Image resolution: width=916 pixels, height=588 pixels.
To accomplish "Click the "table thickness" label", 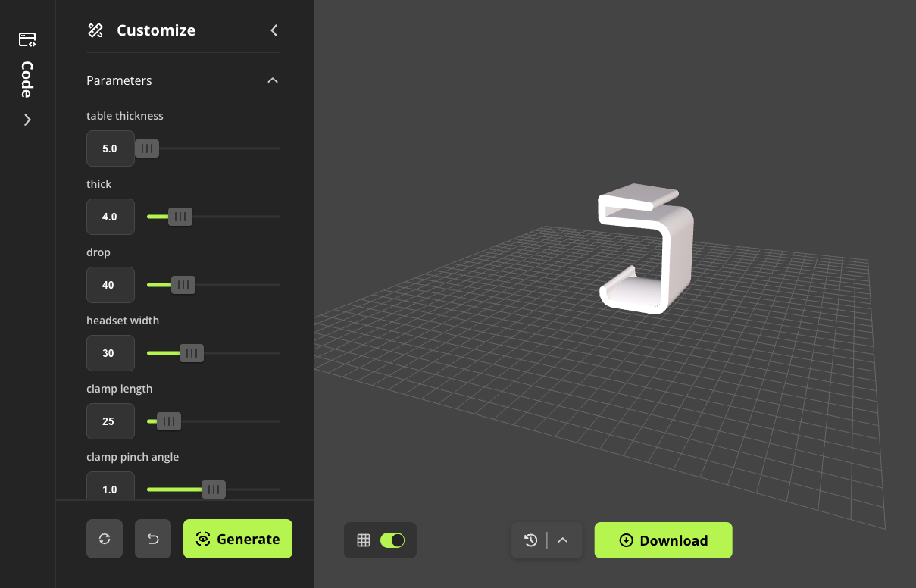I will point(125,116).
